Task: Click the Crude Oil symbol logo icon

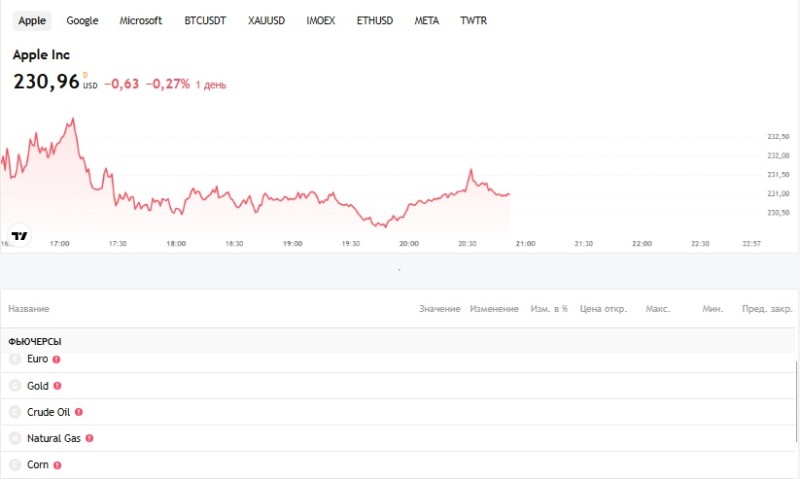Action: click(15, 412)
